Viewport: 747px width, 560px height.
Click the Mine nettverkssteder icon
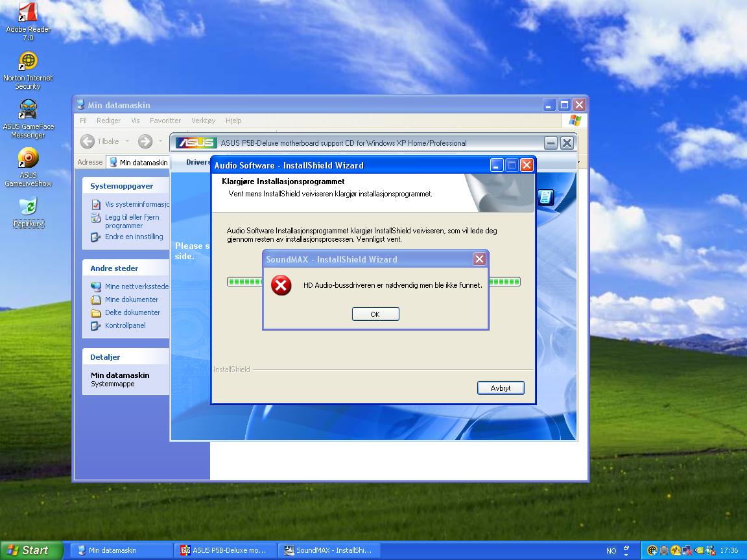point(96,286)
